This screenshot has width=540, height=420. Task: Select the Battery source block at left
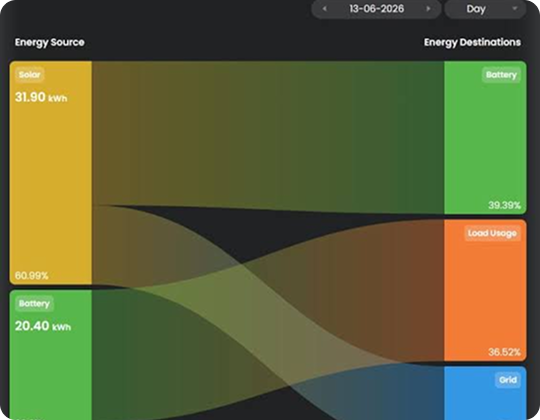(51, 355)
